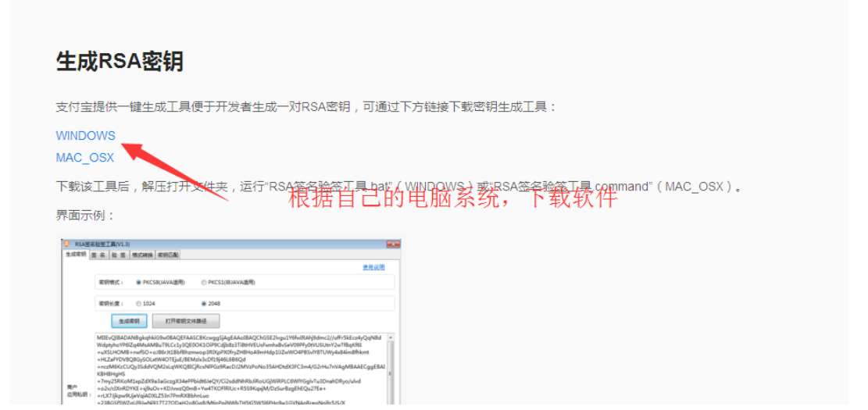Viewport: 868px width, 410px height.
Task: Click the paragraph starting 支付宝提供一键生成工具
Action: [x=306, y=106]
